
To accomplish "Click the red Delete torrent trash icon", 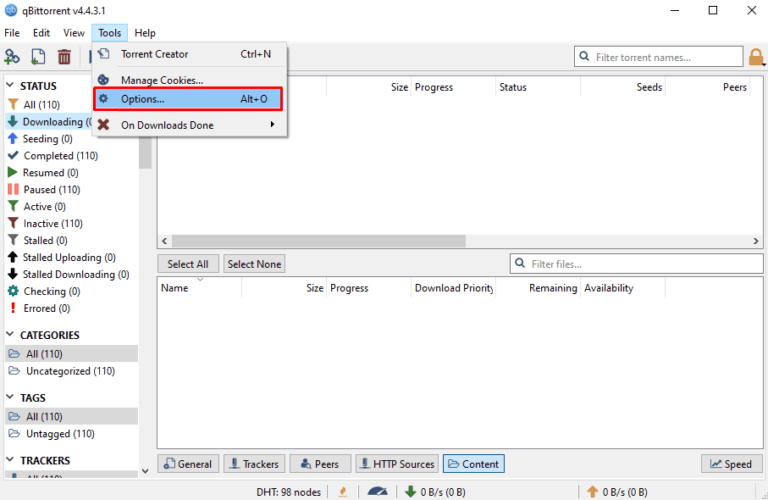I will pos(64,56).
